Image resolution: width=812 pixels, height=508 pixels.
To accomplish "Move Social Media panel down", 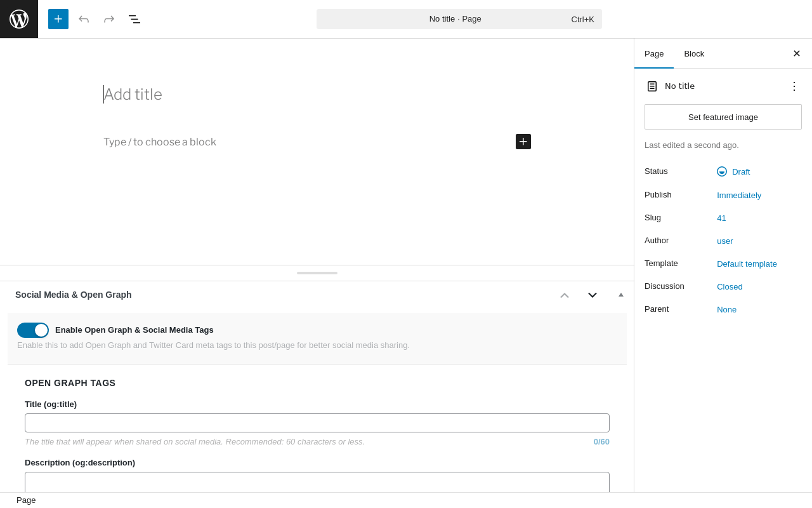I will tap(593, 295).
